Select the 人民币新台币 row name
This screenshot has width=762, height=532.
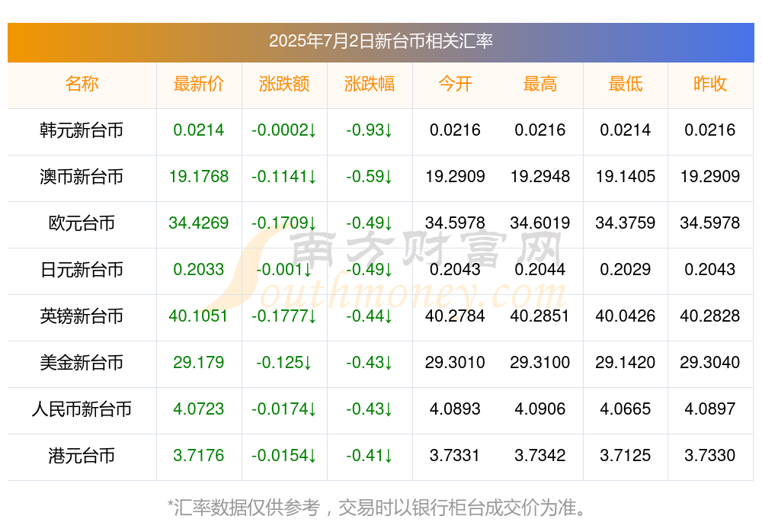pyautogui.click(x=82, y=409)
